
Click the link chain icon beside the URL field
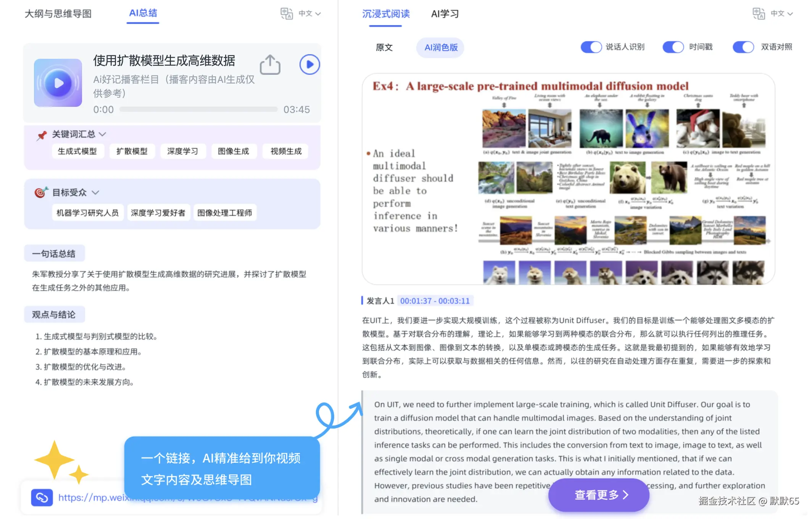tap(42, 497)
